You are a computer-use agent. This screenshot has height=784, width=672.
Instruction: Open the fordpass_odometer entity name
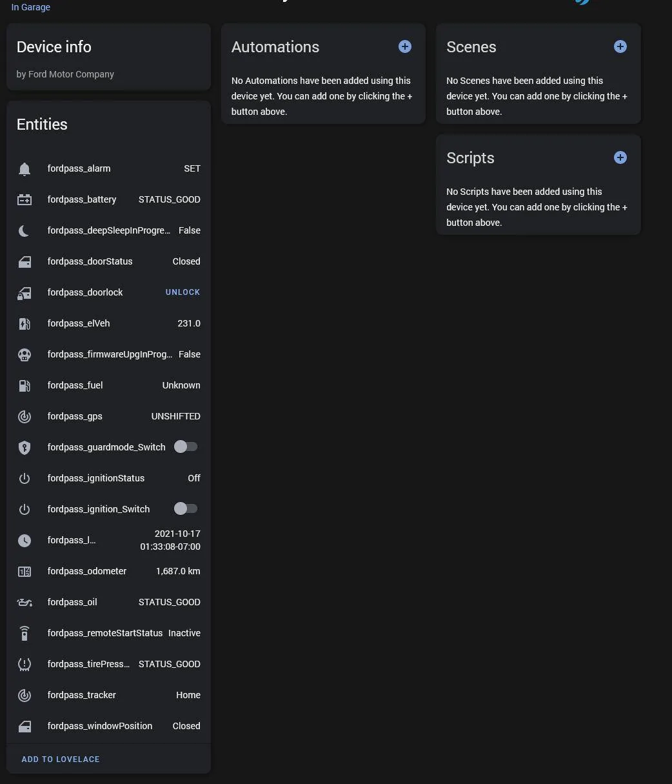pos(87,571)
